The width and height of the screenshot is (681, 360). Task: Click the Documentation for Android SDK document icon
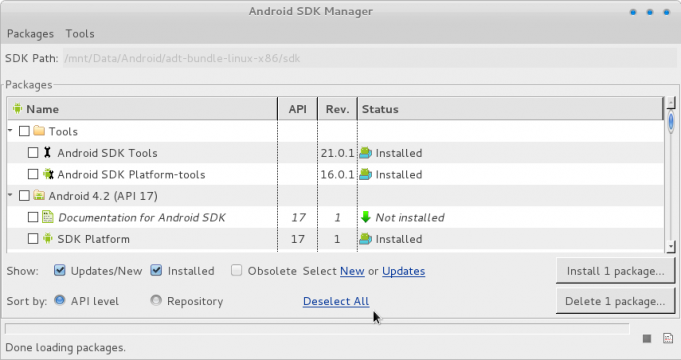[47, 217]
